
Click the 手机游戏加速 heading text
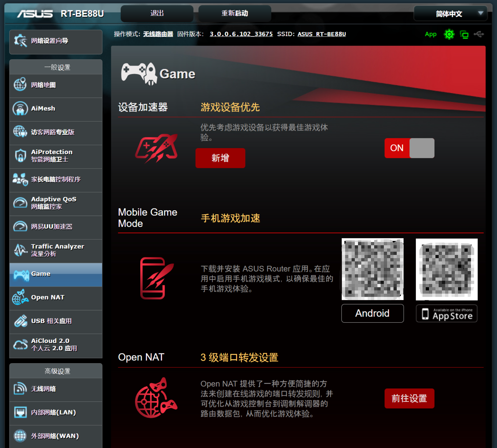pos(230,218)
